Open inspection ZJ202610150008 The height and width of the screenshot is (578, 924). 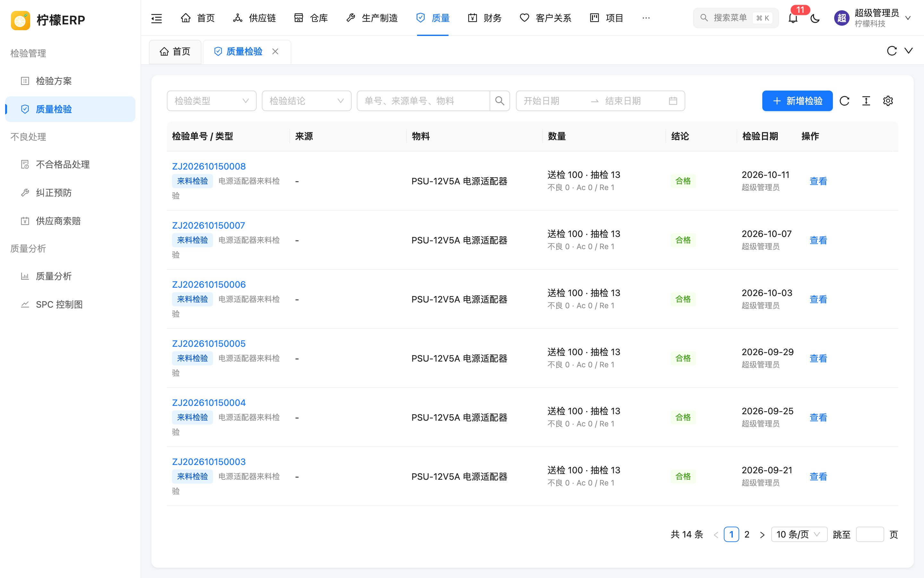(x=209, y=166)
